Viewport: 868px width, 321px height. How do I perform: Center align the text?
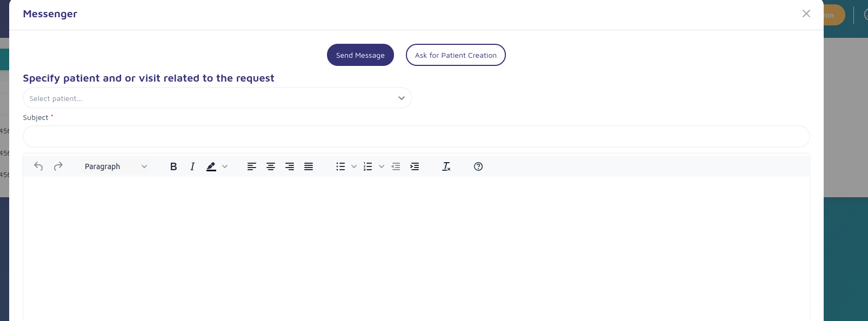coord(271,166)
